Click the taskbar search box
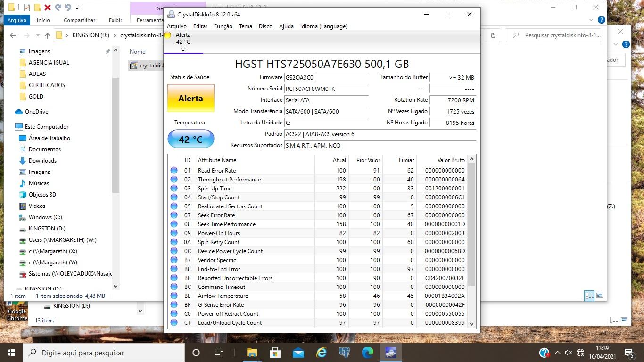Viewport: 644px width, 362px height. tap(104, 353)
